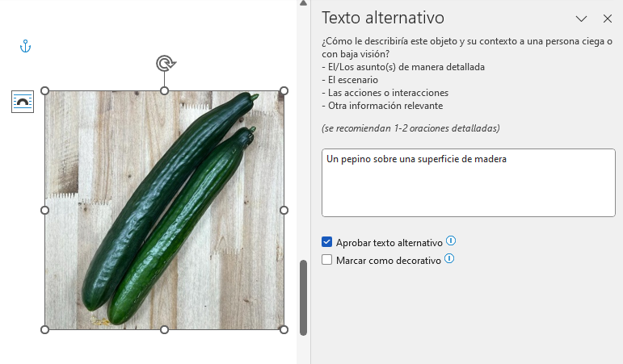Click the top-center sizing handle of image
Viewport: 623px width, 364px height.
pyautogui.click(x=165, y=91)
